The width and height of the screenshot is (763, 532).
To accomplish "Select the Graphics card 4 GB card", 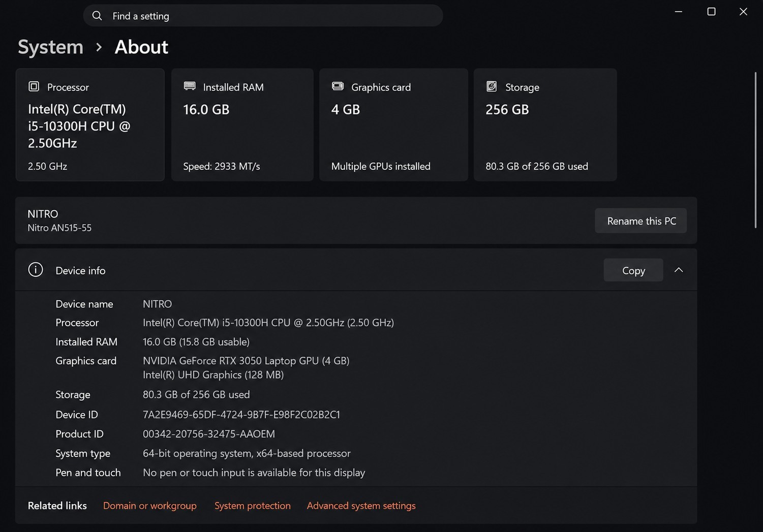I will (x=393, y=124).
